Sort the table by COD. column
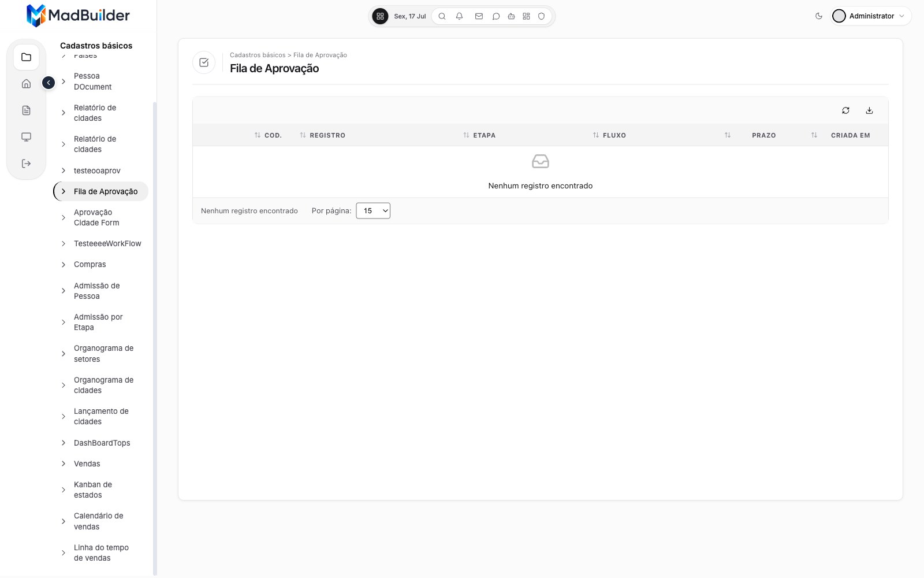This screenshot has width=924, height=578. 268,135
